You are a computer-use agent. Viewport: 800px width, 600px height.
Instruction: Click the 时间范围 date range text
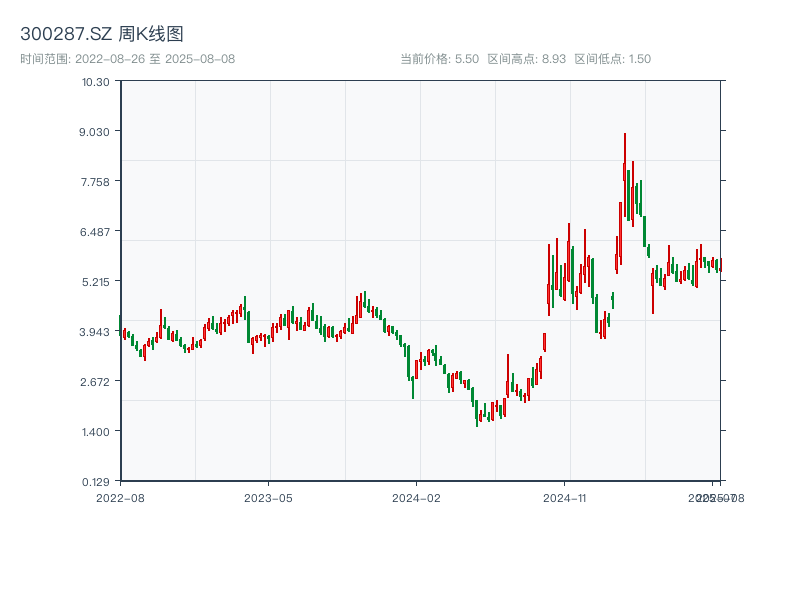click(x=128, y=59)
